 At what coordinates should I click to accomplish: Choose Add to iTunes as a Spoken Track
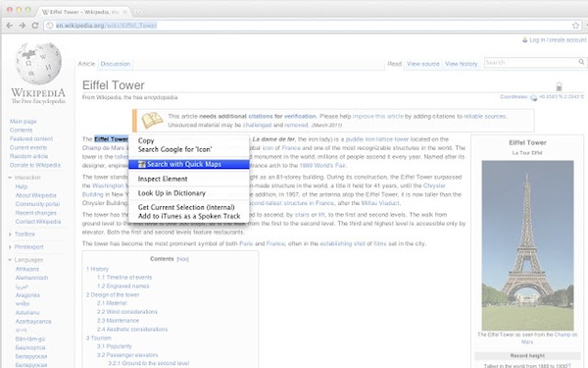[188, 216]
